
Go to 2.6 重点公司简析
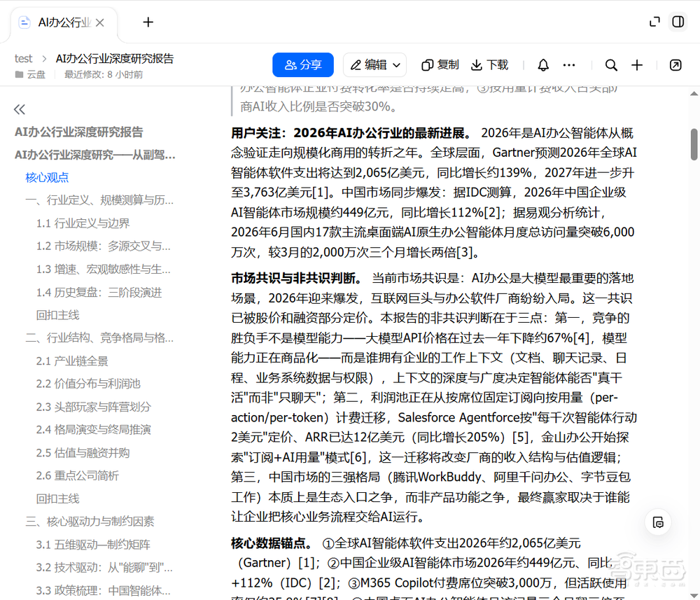click(x=78, y=476)
